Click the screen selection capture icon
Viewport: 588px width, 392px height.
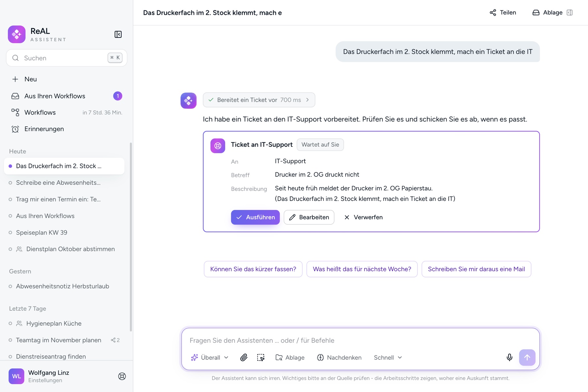pos(261,357)
